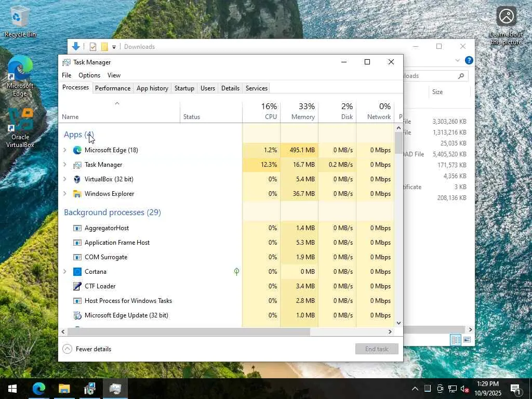Click Cortana's green suspended leaf status icon
532x399 pixels.
click(236, 271)
